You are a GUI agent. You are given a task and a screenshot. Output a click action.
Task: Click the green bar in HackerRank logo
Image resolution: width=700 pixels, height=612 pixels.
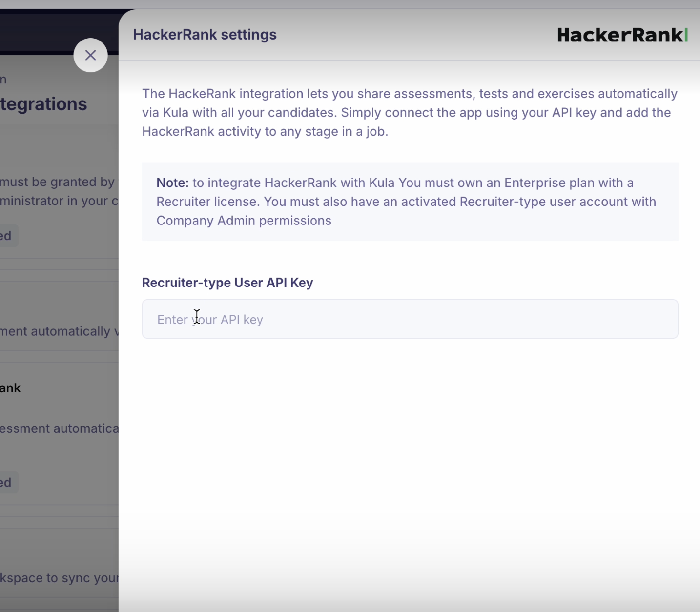(x=686, y=35)
